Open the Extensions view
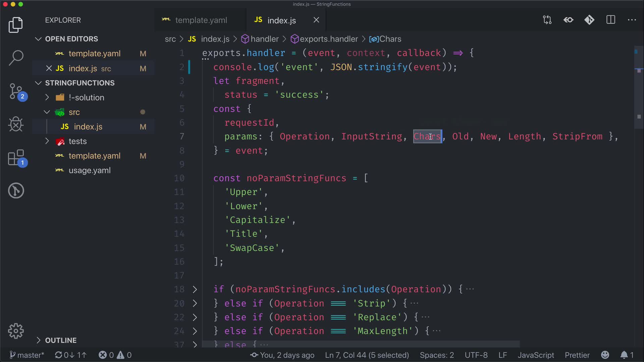The width and height of the screenshot is (644, 362). click(16, 158)
